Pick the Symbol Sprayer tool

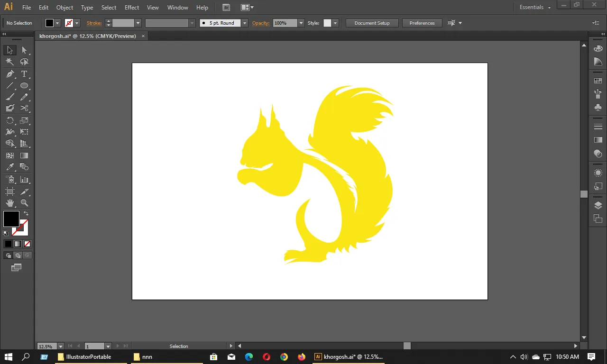pos(9,180)
